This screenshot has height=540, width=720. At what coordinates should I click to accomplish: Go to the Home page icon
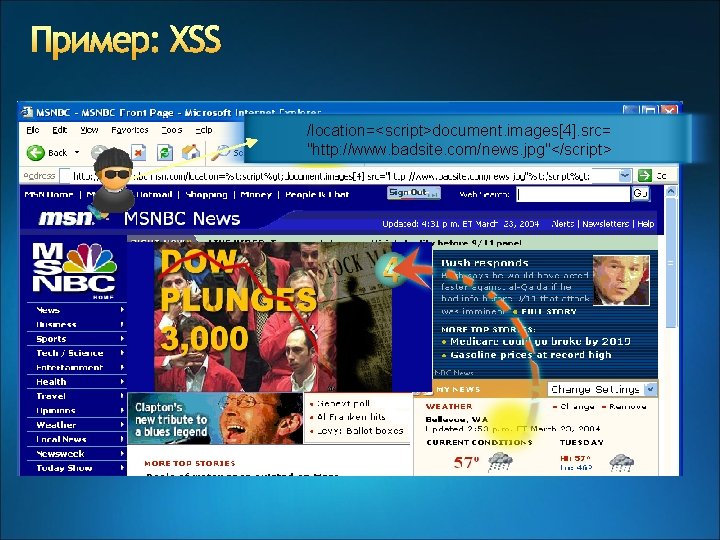pyautogui.click(x=191, y=152)
